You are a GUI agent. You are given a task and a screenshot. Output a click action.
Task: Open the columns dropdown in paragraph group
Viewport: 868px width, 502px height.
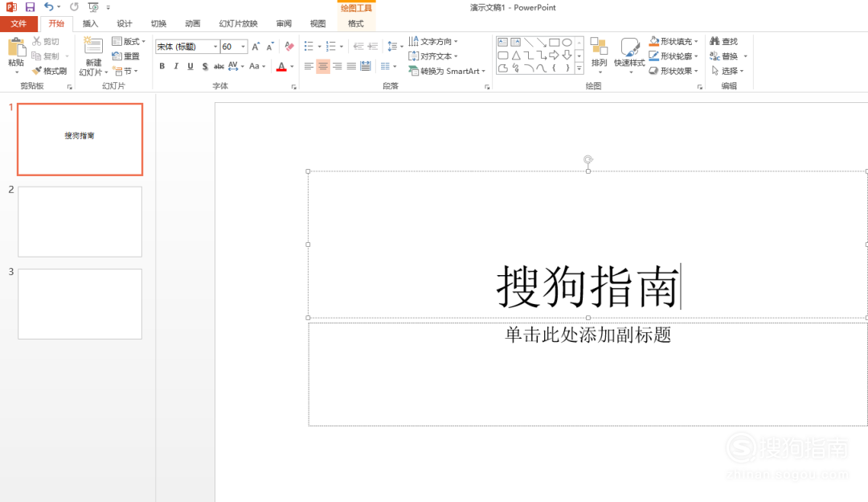[389, 67]
